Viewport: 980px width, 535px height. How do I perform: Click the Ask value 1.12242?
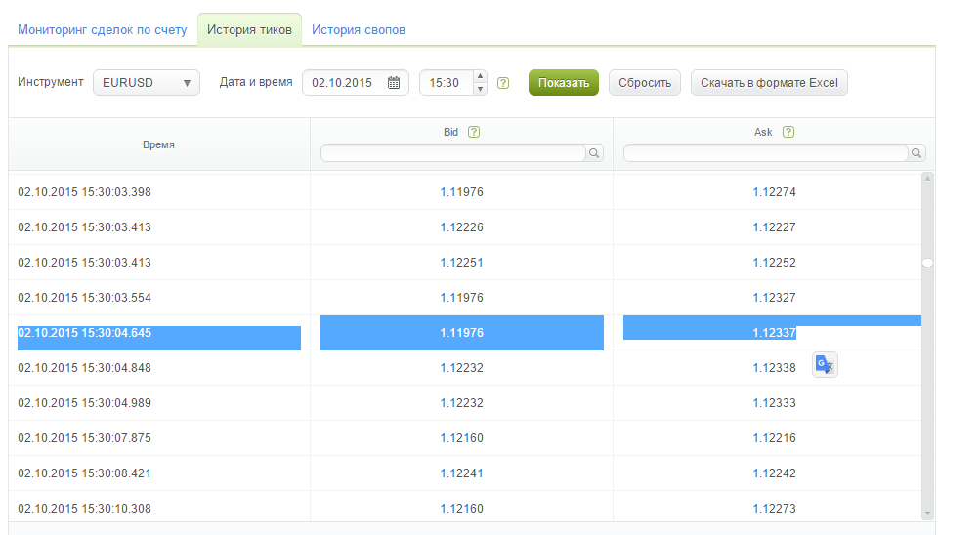tap(775, 473)
